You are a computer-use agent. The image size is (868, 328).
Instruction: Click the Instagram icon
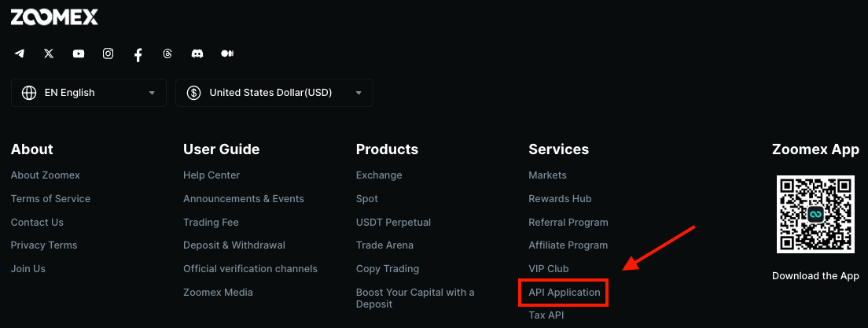click(108, 53)
